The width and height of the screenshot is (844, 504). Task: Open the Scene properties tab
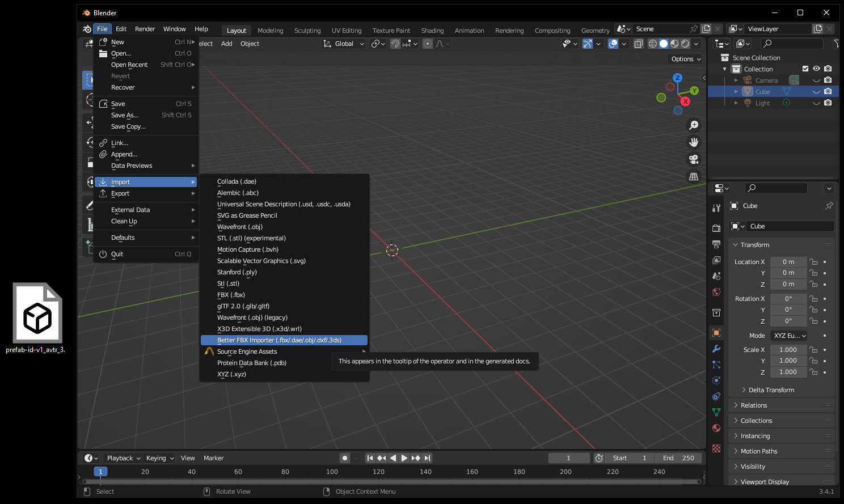coord(716,276)
